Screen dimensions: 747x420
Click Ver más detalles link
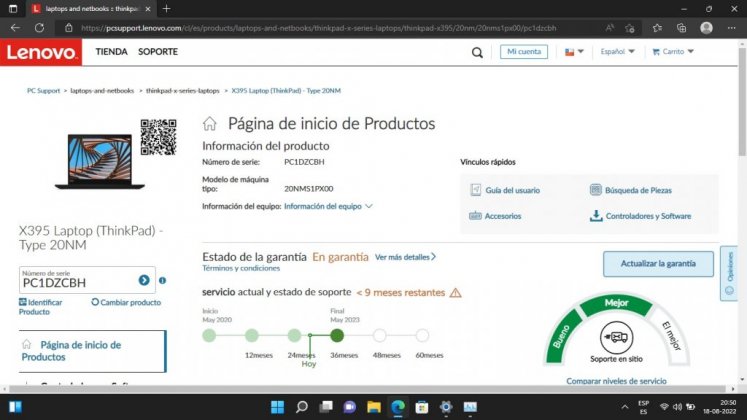[x=405, y=257]
